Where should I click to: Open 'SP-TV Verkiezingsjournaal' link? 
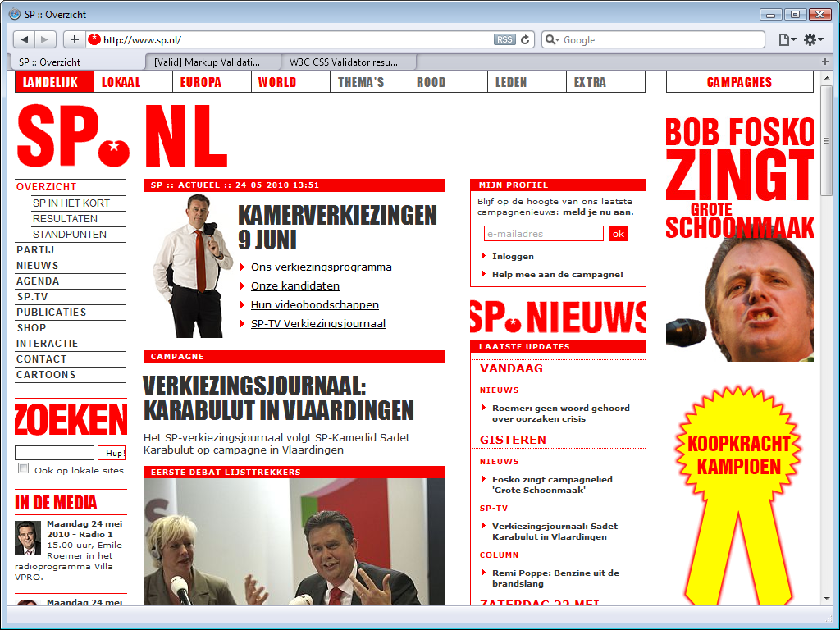click(318, 323)
